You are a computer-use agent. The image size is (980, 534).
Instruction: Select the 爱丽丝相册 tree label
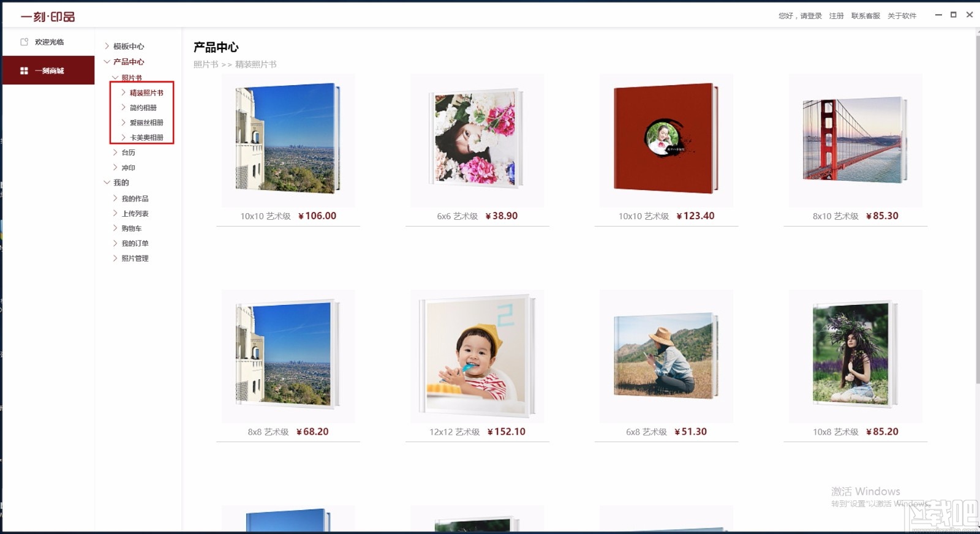(146, 122)
